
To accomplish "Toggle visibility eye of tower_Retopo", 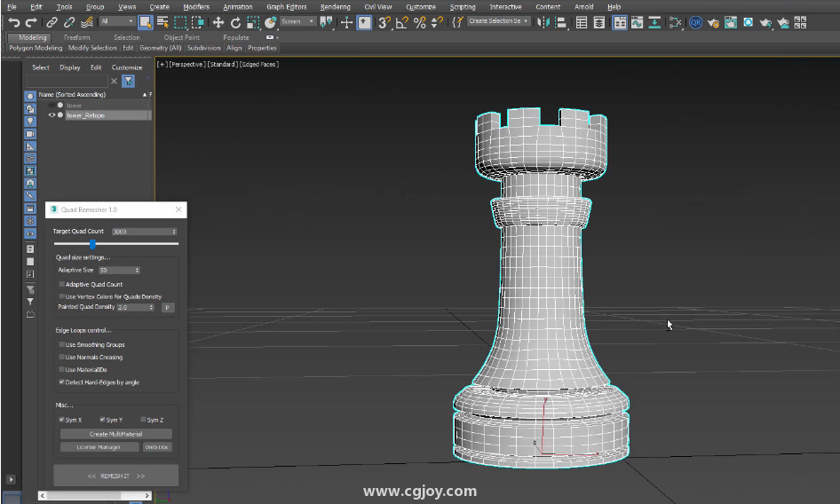I will click(52, 115).
